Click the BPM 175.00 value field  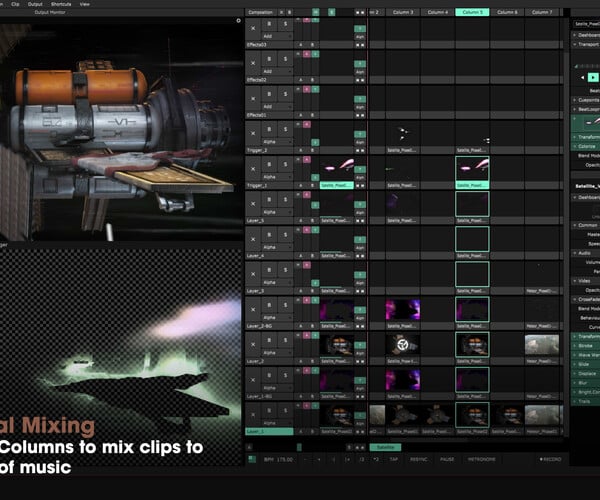[279, 459]
